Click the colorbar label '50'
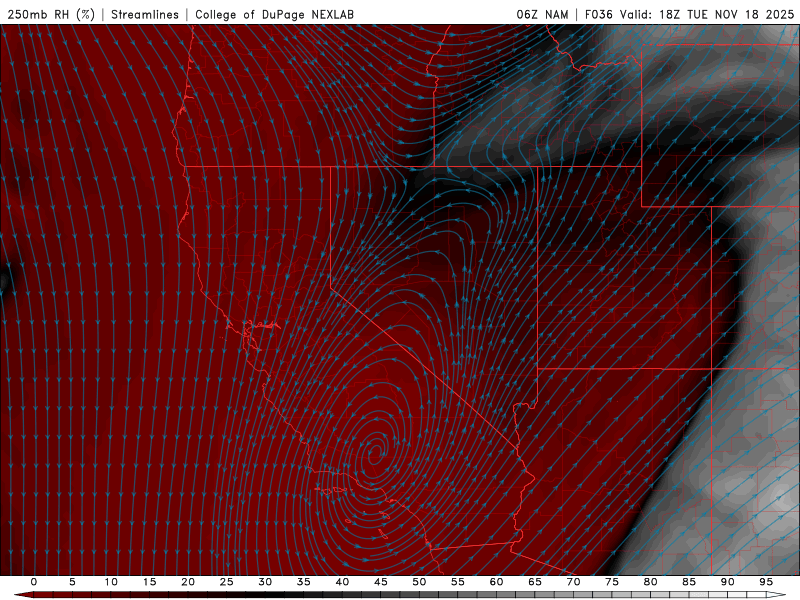This screenshot has width=800, height=600. (419, 582)
